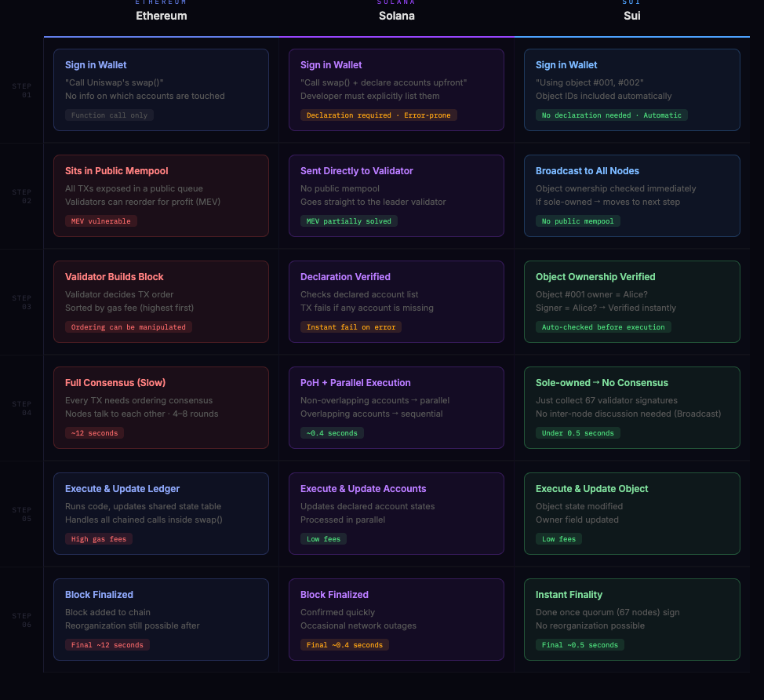The height and width of the screenshot is (700, 764).
Task: Select the 'Declaration Verified' heading
Action: click(345, 276)
